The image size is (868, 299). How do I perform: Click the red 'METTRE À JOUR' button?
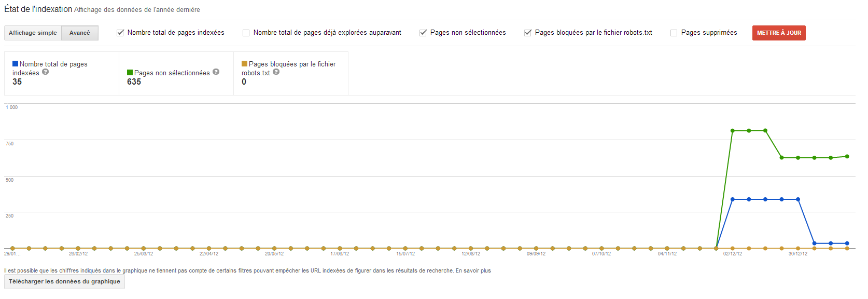779,33
